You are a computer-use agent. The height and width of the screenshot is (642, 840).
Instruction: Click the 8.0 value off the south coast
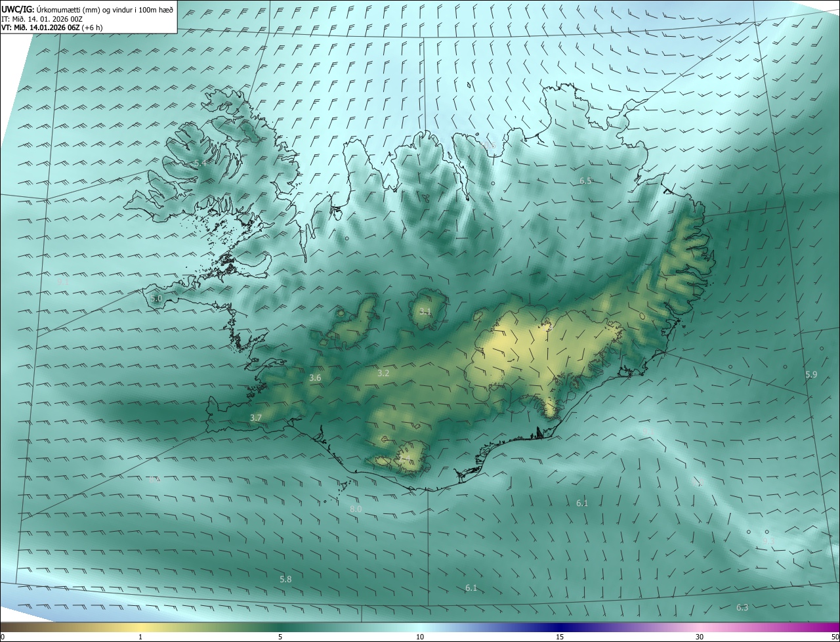click(x=356, y=509)
